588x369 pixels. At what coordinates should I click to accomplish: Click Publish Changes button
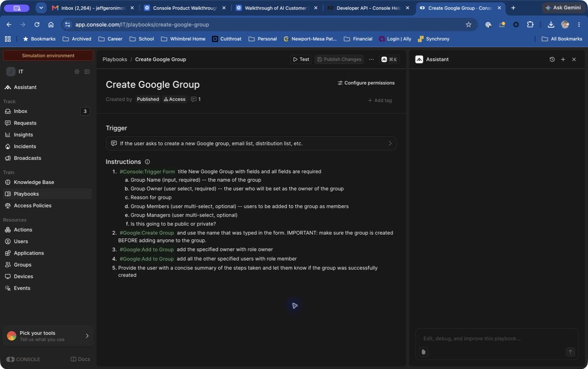coord(339,59)
